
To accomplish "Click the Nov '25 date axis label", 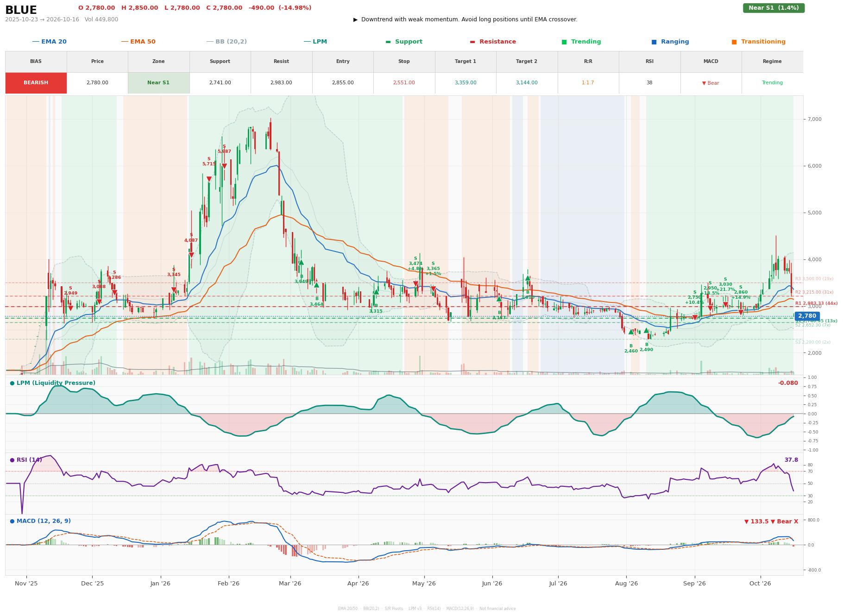I will coord(26,584).
